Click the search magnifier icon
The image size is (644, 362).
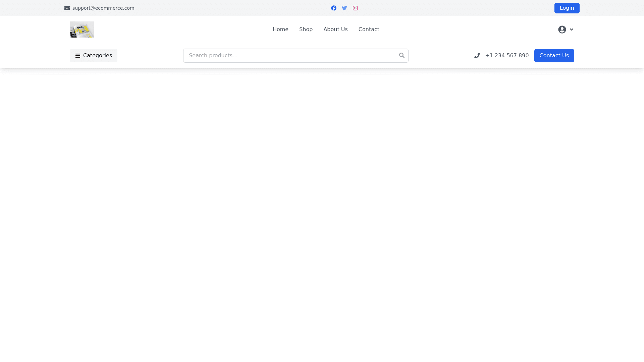point(401,55)
